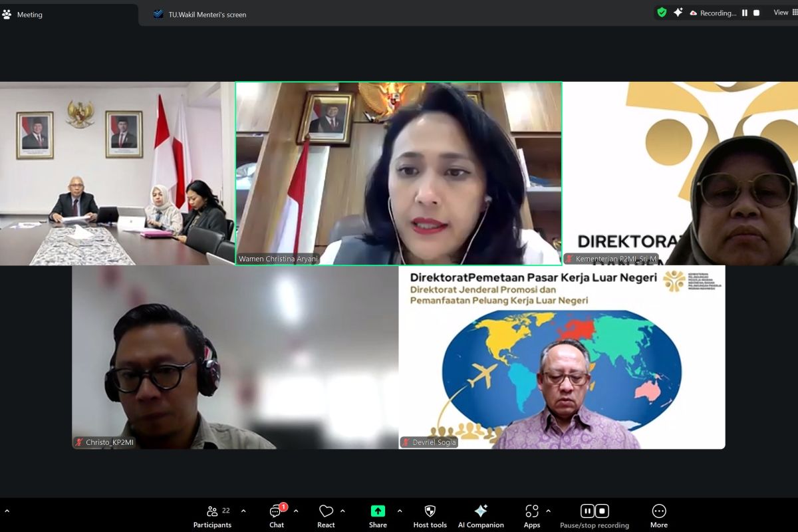Expand the Share options chevron
The width and height of the screenshot is (798, 532).
tap(399, 512)
